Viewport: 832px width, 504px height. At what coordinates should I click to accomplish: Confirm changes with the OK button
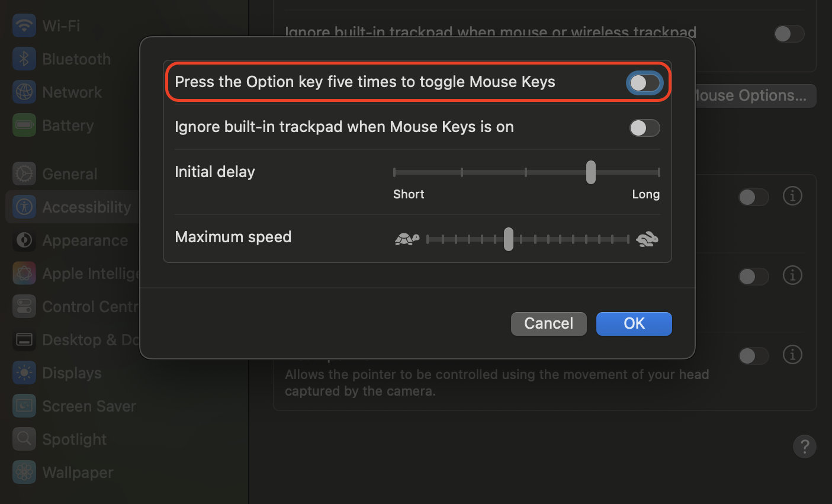point(634,323)
